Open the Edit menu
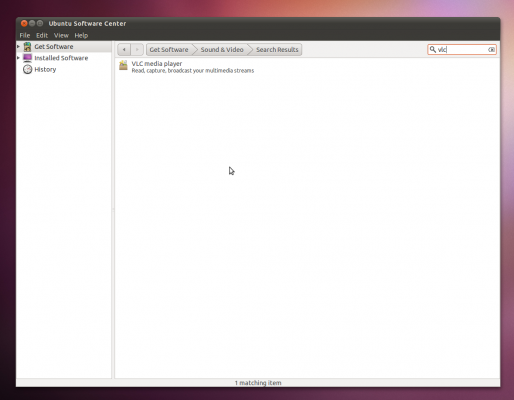The image size is (514, 400). tap(42, 35)
